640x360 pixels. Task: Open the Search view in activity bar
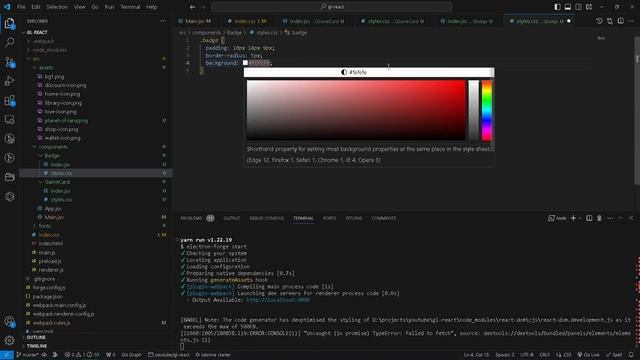point(9,42)
